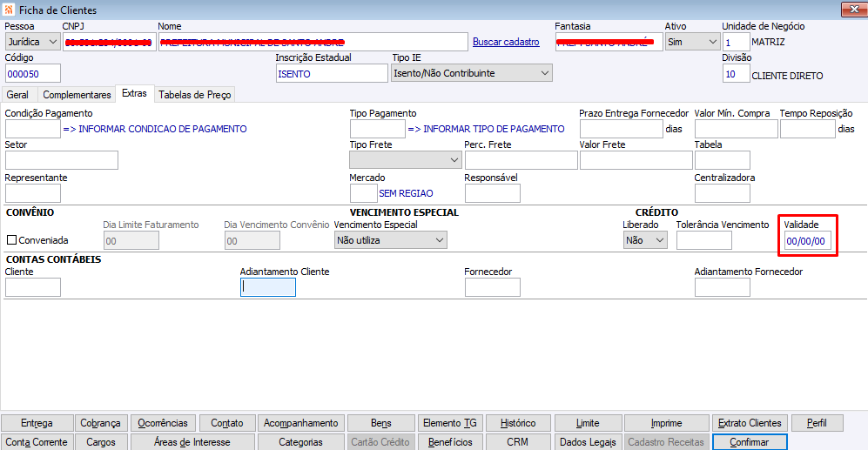This screenshot has height=450, width=868.
Task: Click the Tabela input field
Action: 723,160
